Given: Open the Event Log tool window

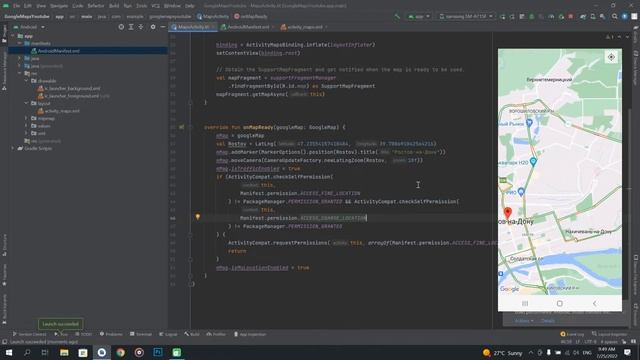Looking at the screenshot, I should [x=572, y=334].
